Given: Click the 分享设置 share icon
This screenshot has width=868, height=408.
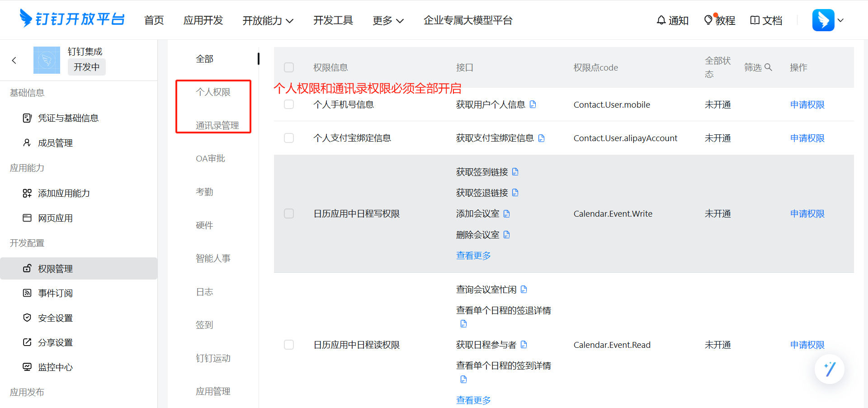Looking at the screenshot, I should click(x=27, y=342).
